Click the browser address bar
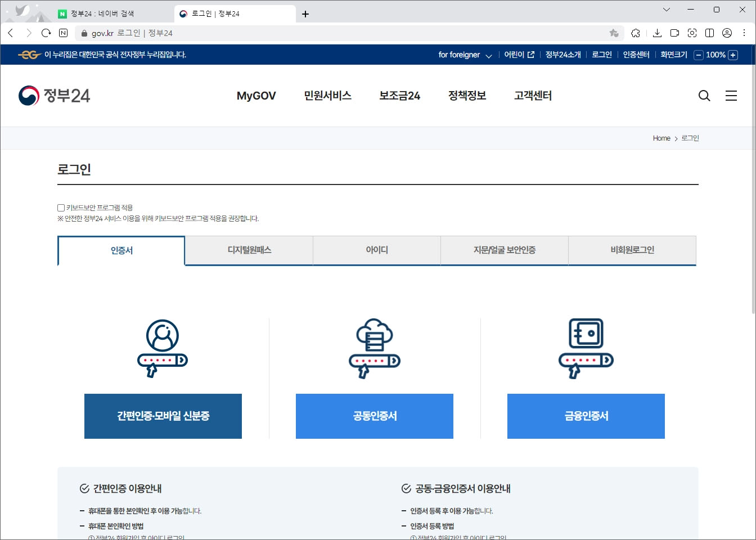This screenshot has width=756, height=540. click(225, 33)
